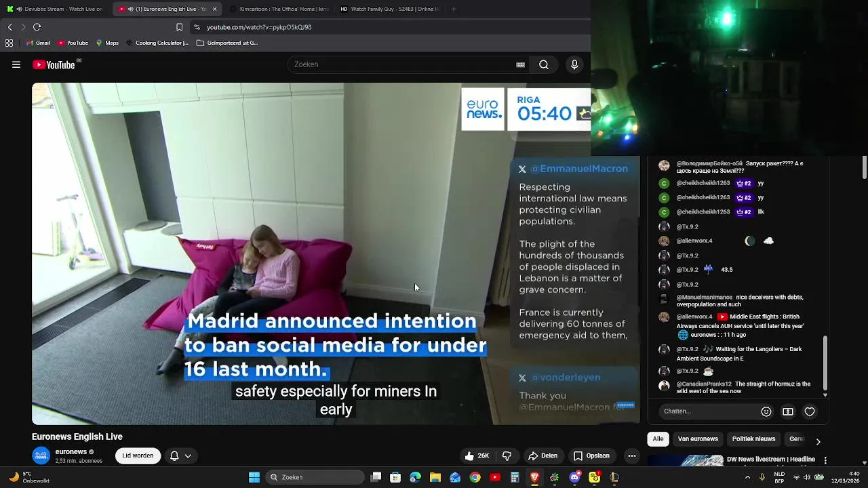This screenshot has width=868, height=488.
Task: Click the live chat scrollbar thumb
Action: pyautogui.click(x=825, y=363)
